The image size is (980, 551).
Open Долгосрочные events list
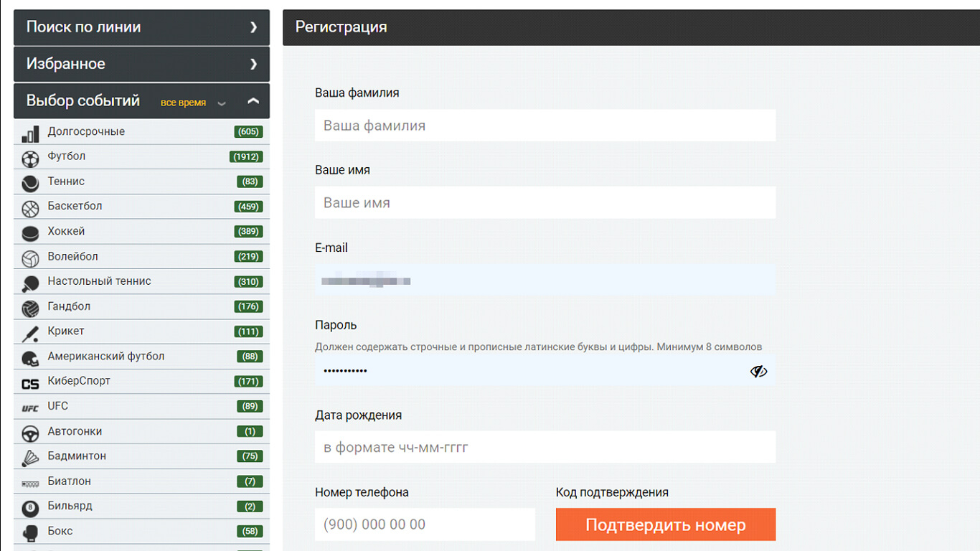(x=141, y=132)
